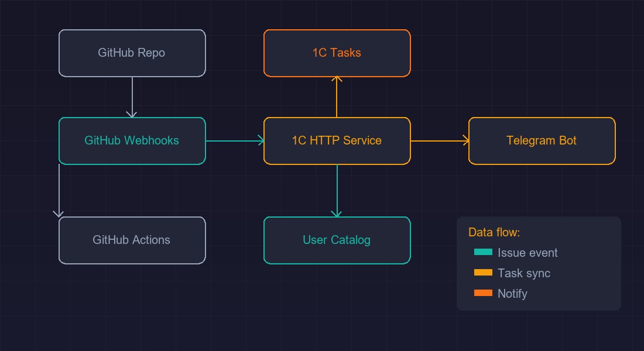644x351 pixels.
Task: Click the yellow Task sync swatch
Action: pyautogui.click(x=483, y=273)
